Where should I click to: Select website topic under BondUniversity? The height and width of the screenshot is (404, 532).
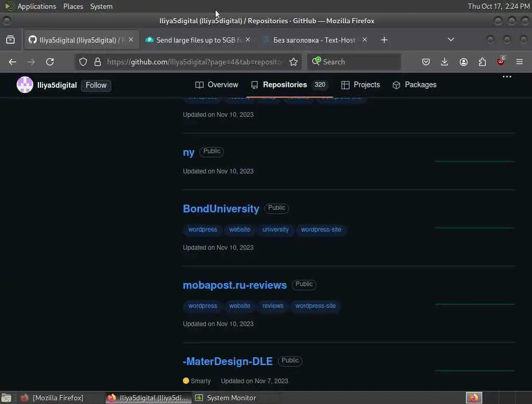[240, 230]
